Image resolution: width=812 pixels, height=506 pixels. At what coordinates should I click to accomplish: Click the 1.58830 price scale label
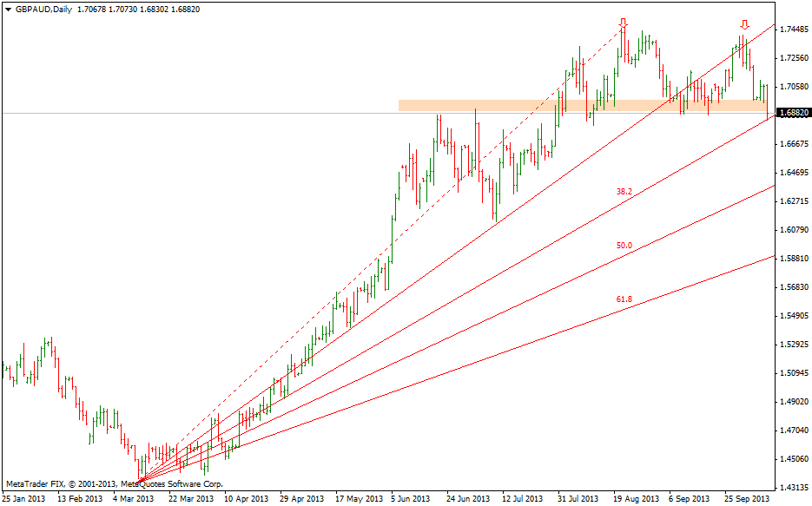pos(794,259)
